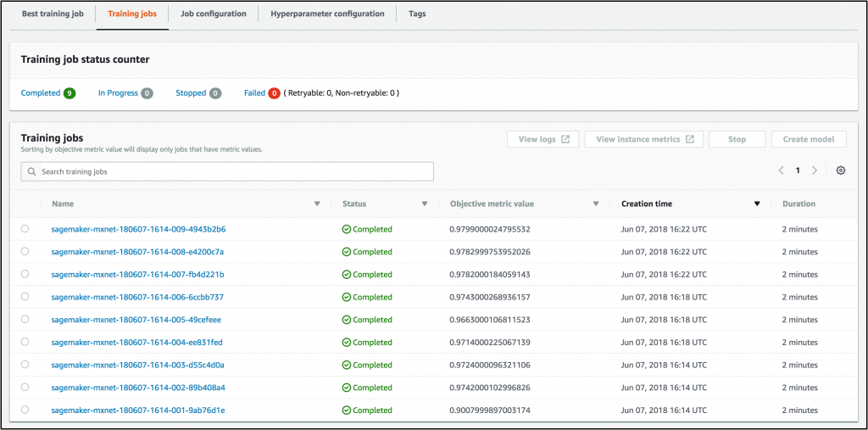Click metric value 0.9007999897003174
The image size is (868, 430).
pos(490,410)
